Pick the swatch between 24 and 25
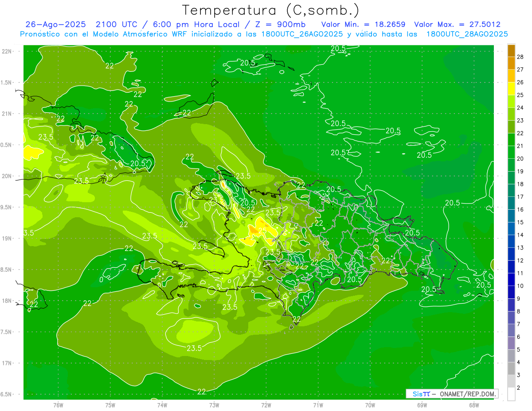 pos(511,102)
